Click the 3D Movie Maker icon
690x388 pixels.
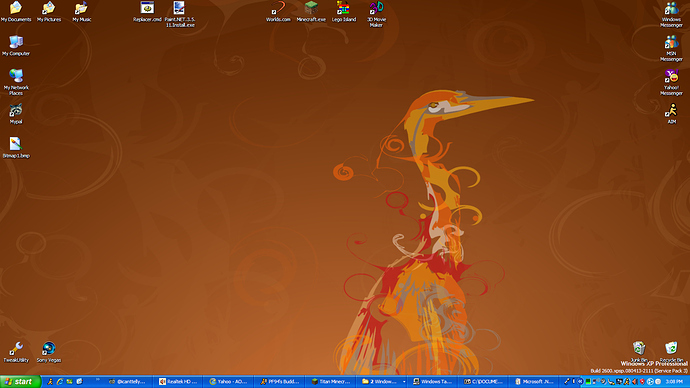(x=376, y=14)
